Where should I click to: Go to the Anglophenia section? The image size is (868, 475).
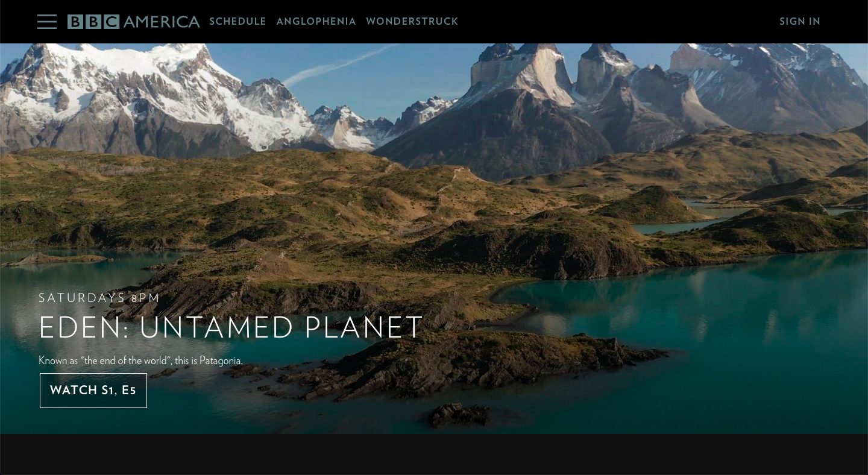316,22
